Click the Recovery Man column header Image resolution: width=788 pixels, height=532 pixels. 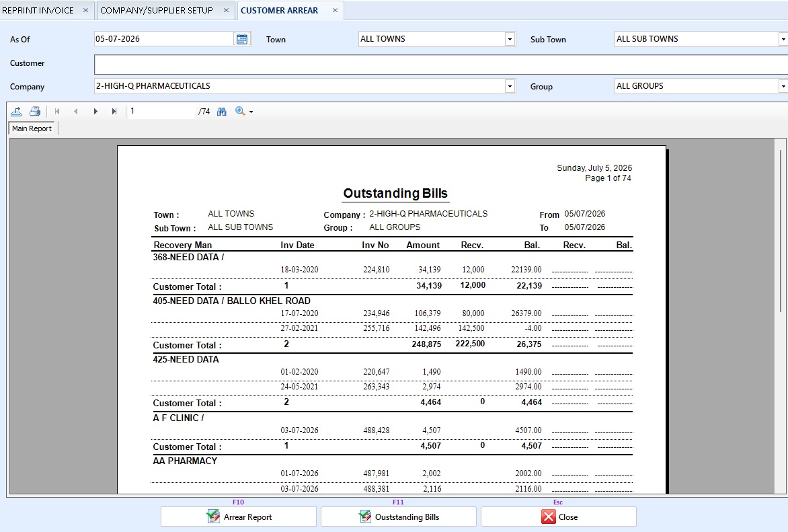[182, 245]
